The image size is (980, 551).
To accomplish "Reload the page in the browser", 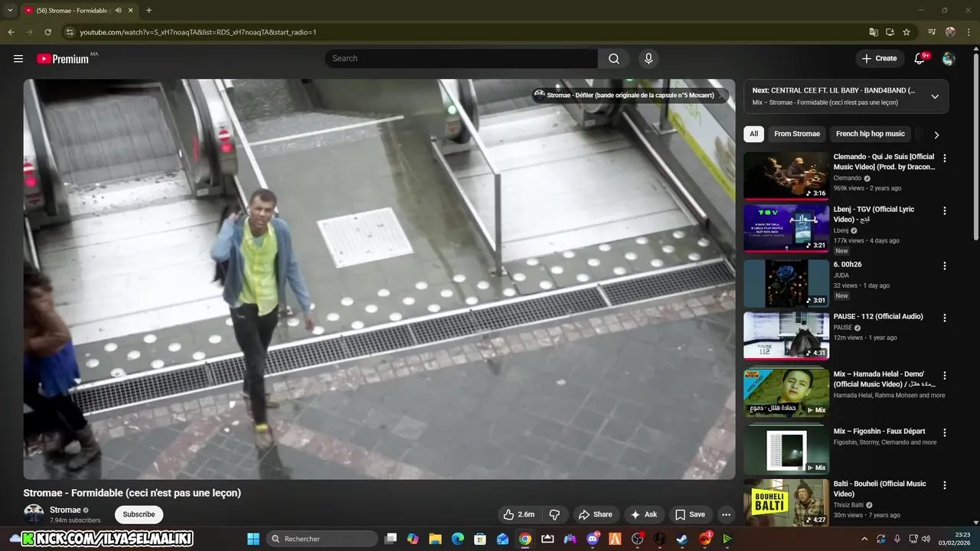I will (47, 32).
